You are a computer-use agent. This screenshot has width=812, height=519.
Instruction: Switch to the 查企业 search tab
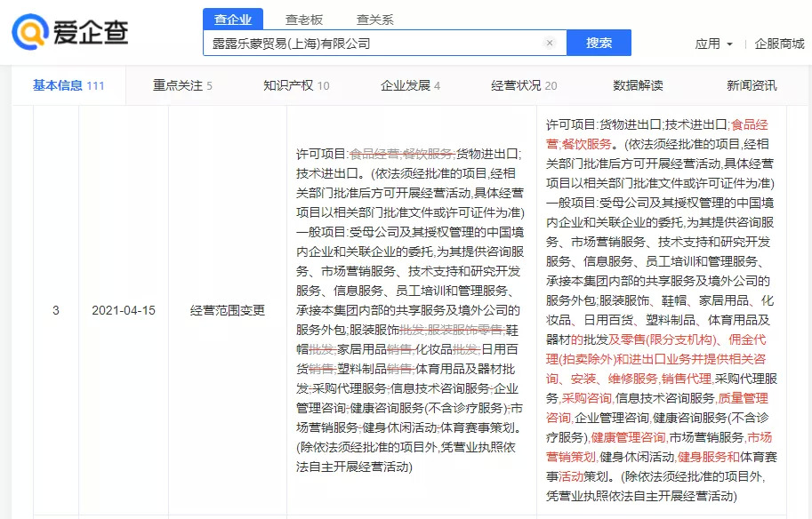(x=233, y=20)
